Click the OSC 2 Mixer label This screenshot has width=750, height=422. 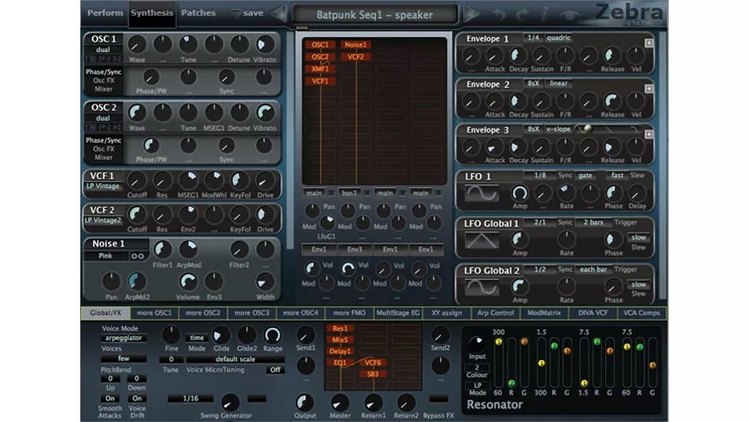coord(103,157)
